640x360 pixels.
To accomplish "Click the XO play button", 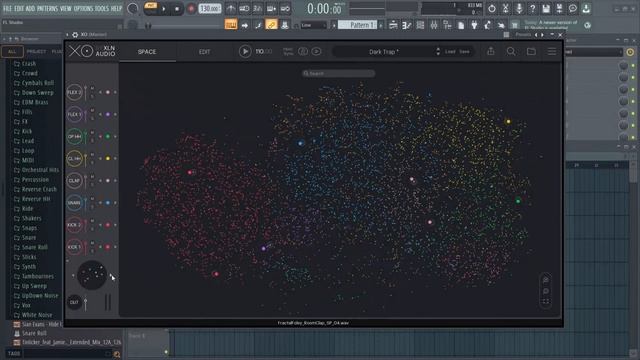I will 245,51.
